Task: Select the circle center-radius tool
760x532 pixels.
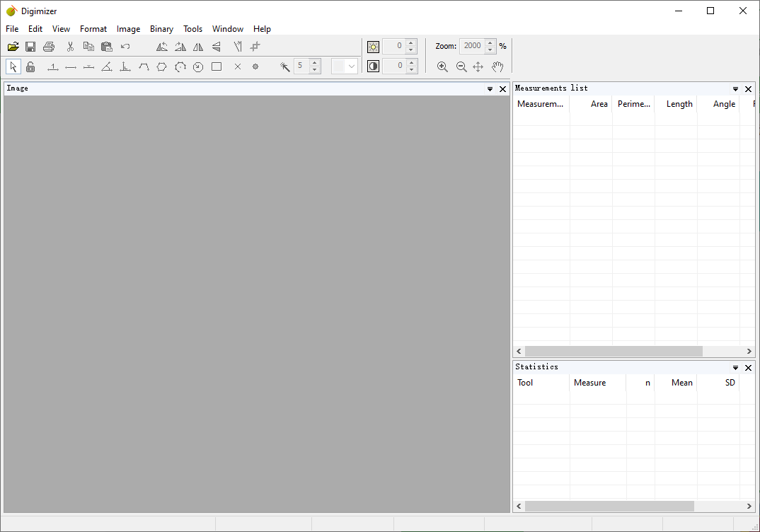Action: coord(198,67)
